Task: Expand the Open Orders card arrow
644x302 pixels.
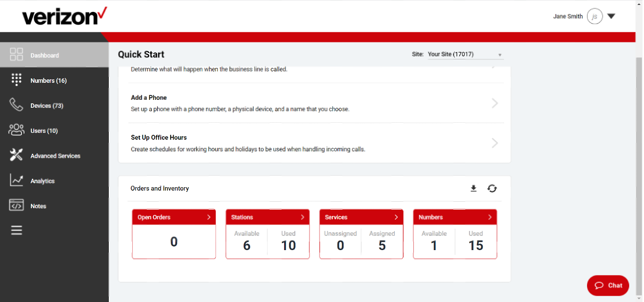Action: click(209, 217)
